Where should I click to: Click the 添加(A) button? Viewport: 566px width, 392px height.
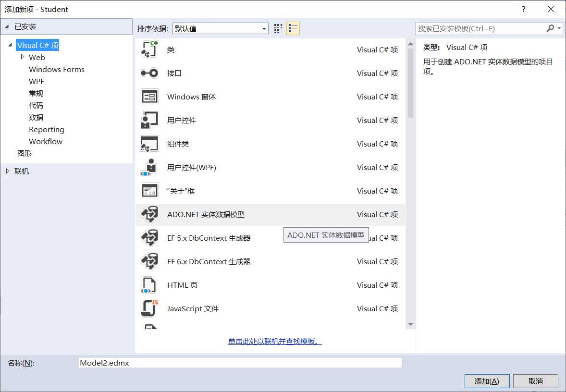pos(487,381)
